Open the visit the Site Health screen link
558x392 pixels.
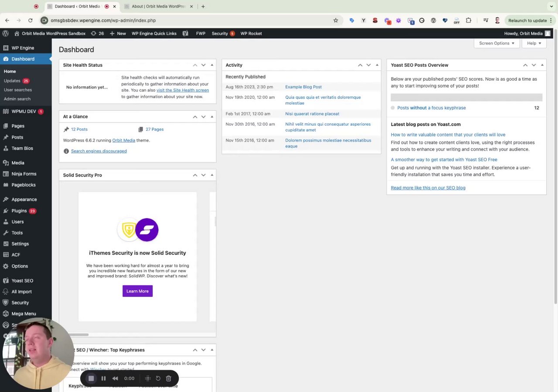tap(183, 90)
